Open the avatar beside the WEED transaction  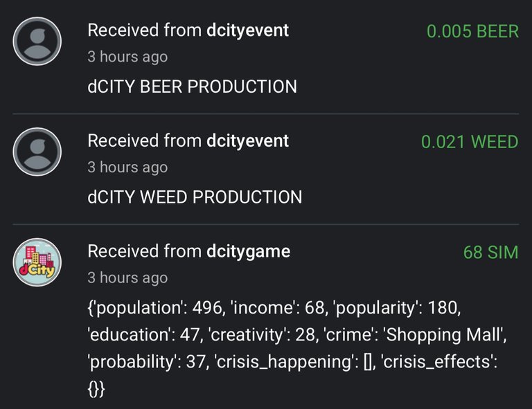[37, 152]
